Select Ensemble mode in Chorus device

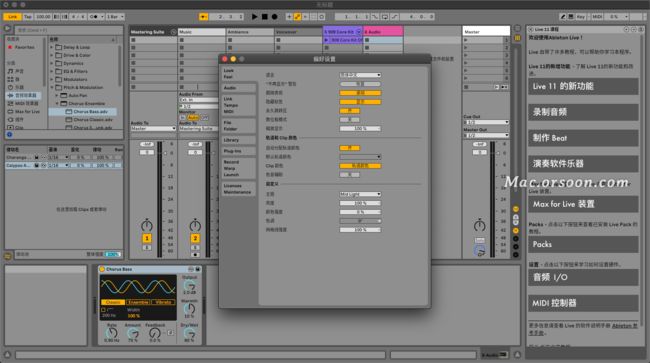[138, 302]
